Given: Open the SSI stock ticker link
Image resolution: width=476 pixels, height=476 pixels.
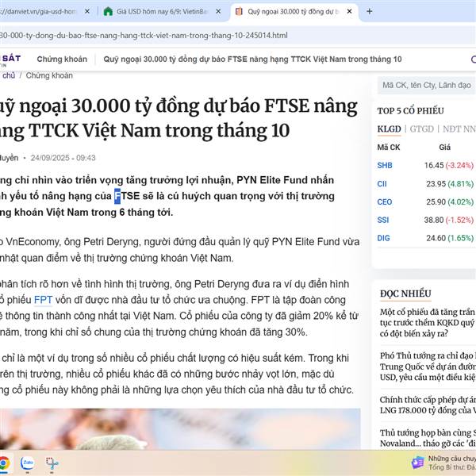Looking at the screenshot, I should 383,220.
